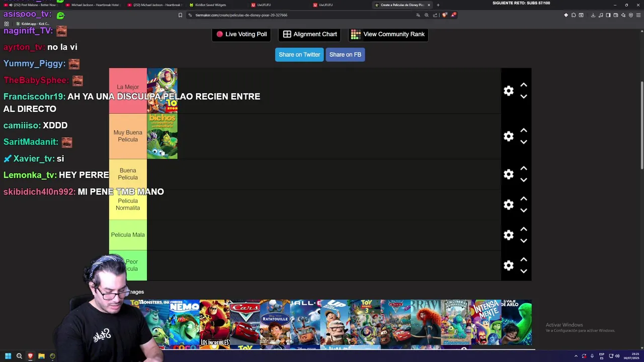Show hidden system tray icons chevron
The height and width of the screenshot is (362, 644).
pos(576,356)
